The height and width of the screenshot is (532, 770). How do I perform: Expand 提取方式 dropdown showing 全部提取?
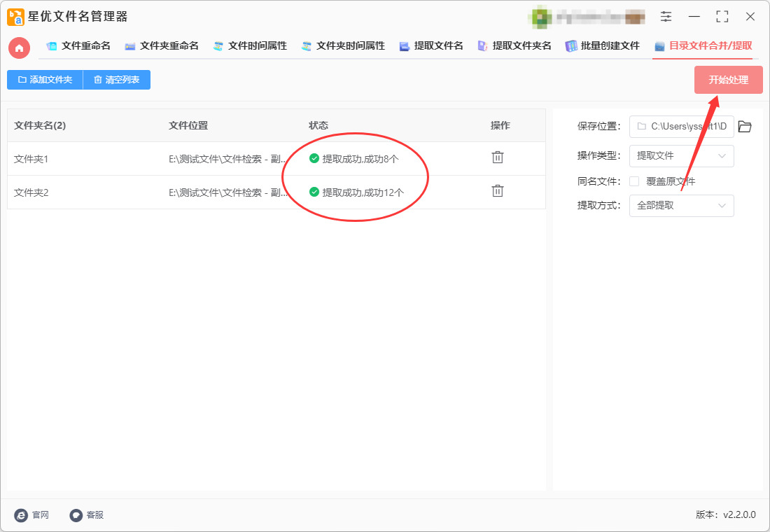[682, 206]
